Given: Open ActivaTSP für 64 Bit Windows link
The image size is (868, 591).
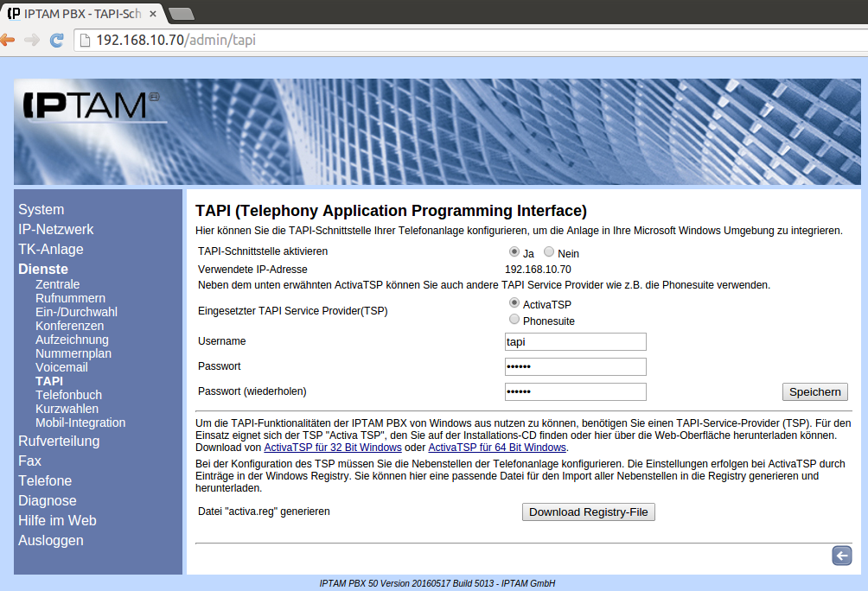Looking at the screenshot, I should (497, 448).
